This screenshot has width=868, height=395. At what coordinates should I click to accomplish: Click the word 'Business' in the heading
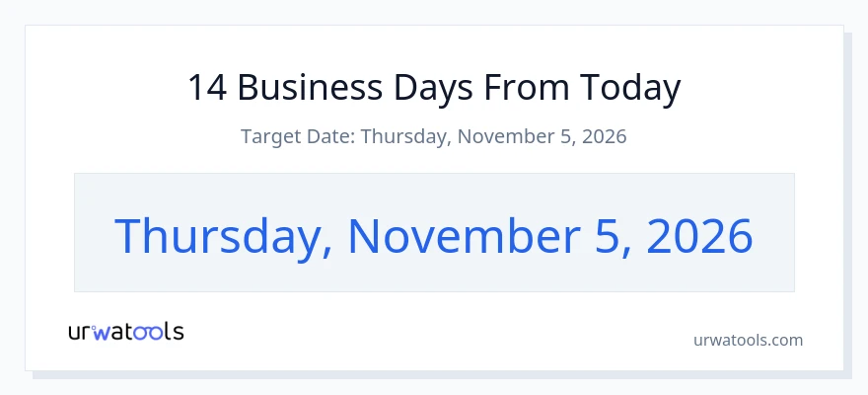pyautogui.click(x=310, y=87)
